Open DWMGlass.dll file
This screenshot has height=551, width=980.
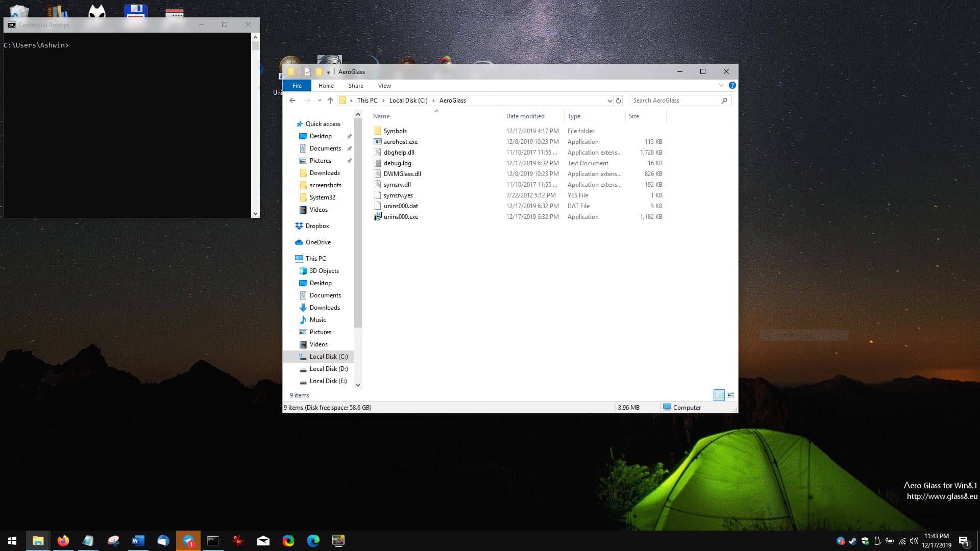click(402, 173)
